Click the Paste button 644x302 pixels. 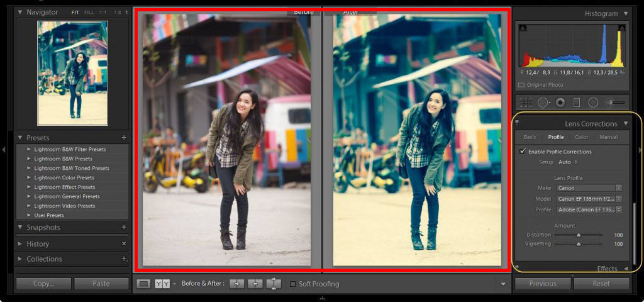pyautogui.click(x=101, y=284)
